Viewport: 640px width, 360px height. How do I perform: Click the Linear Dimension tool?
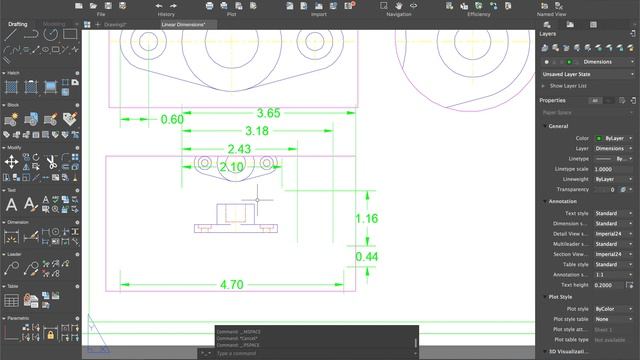pyautogui.click(x=11, y=236)
